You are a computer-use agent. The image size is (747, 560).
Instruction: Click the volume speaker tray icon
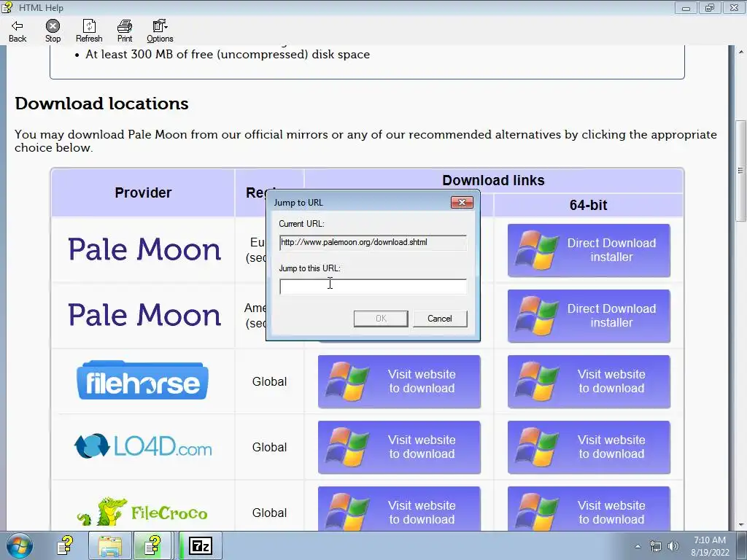coord(673,547)
